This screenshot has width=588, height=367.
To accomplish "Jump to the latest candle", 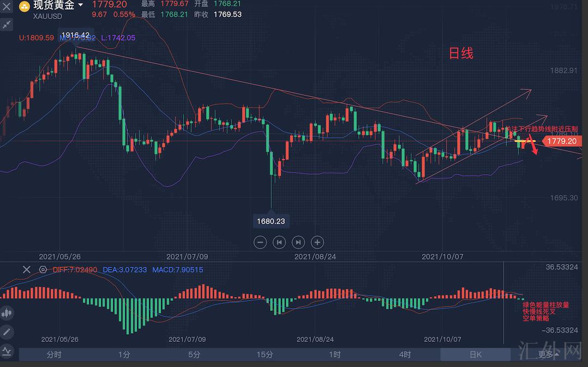I will (x=298, y=242).
